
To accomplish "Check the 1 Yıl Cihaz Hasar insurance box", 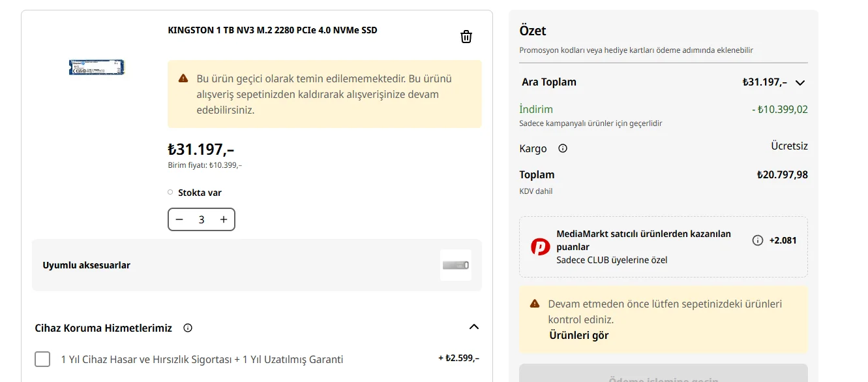I will pos(42,359).
